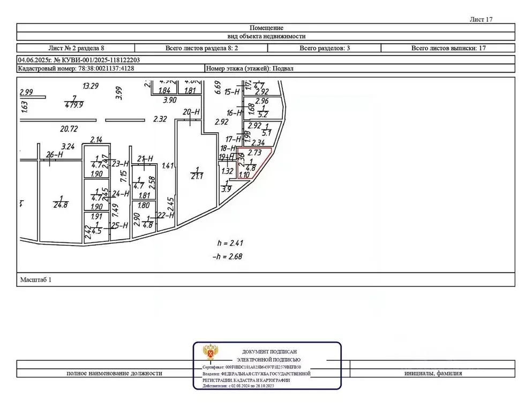532x411 pixels.
Task: Select the 'Всего разделов: 3' cell
Action: 325,48
